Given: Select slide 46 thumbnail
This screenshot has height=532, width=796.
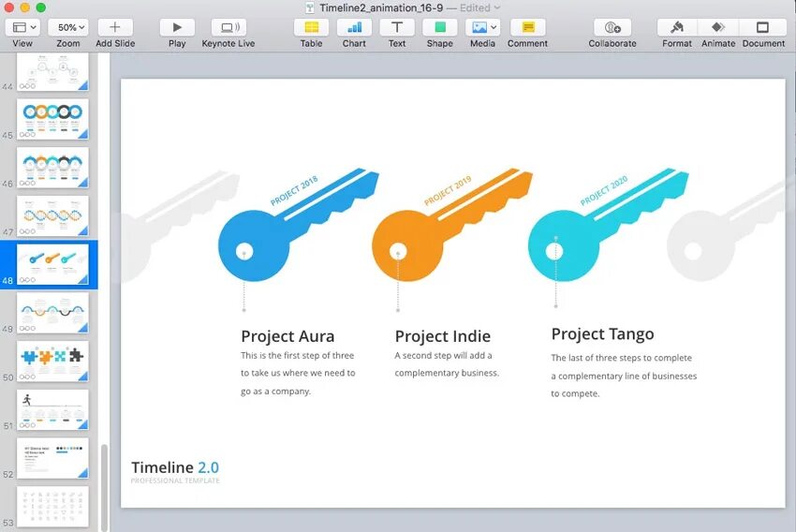Looking at the screenshot, I should coord(52,168).
